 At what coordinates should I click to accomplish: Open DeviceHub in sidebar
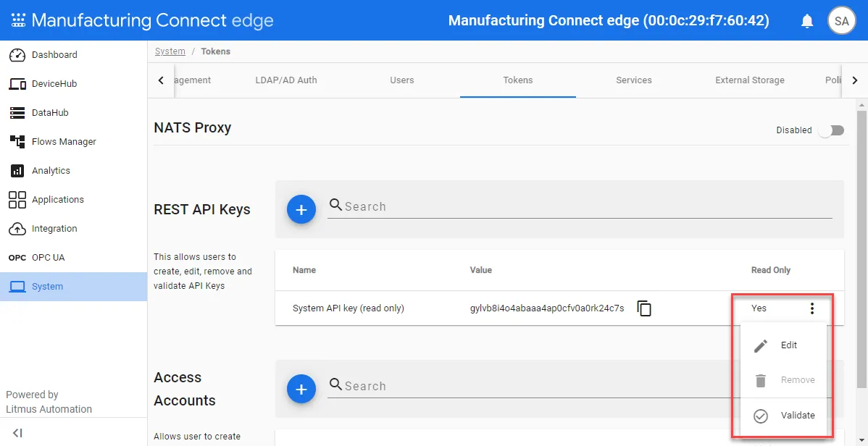pos(74,83)
